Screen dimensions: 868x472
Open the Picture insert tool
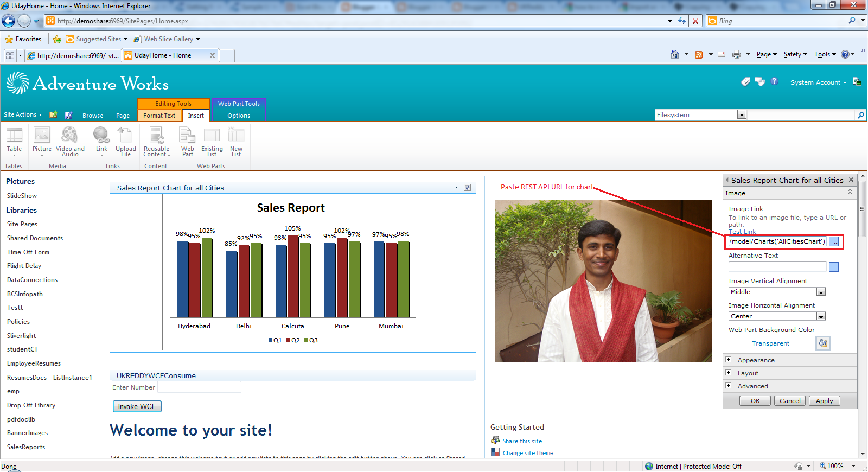click(x=42, y=142)
